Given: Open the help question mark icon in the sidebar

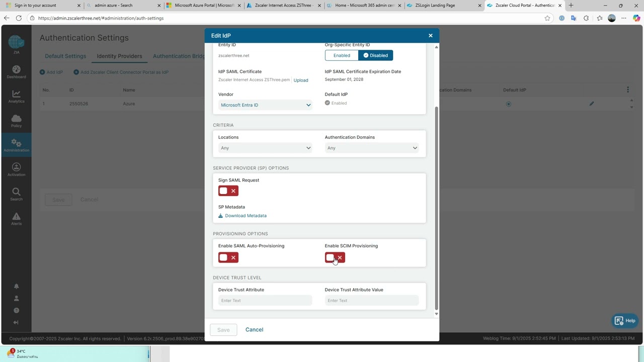Looking at the screenshot, I should [x=16, y=310].
